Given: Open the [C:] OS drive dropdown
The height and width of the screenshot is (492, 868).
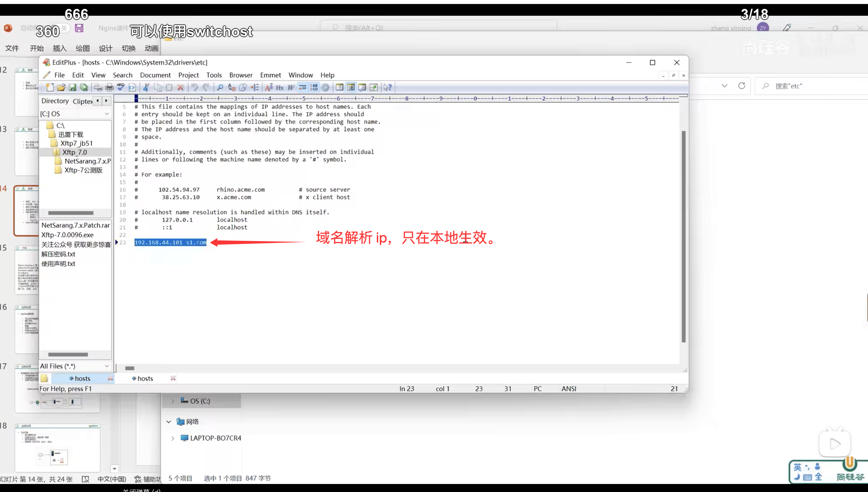Looking at the screenshot, I should point(107,114).
